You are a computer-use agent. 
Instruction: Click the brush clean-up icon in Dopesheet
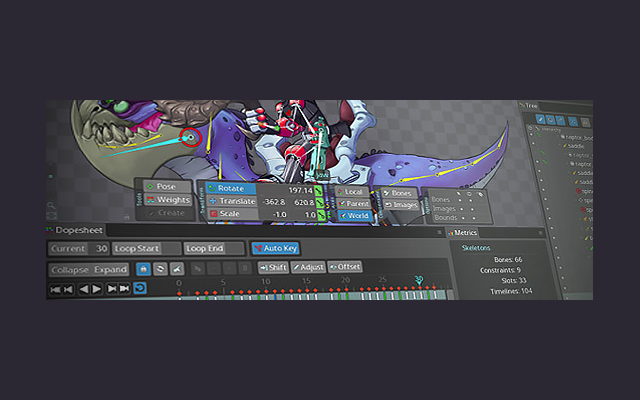[x=177, y=269]
